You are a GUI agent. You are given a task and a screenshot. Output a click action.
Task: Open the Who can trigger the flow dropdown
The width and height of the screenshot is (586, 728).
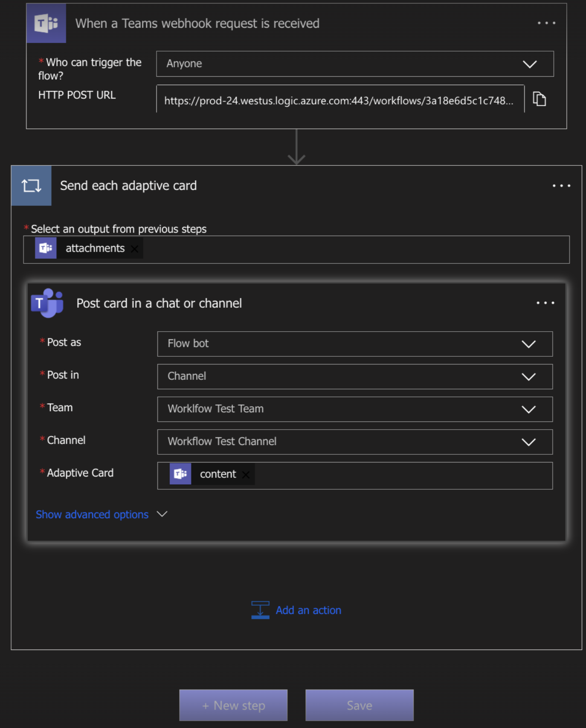click(x=355, y=64)
